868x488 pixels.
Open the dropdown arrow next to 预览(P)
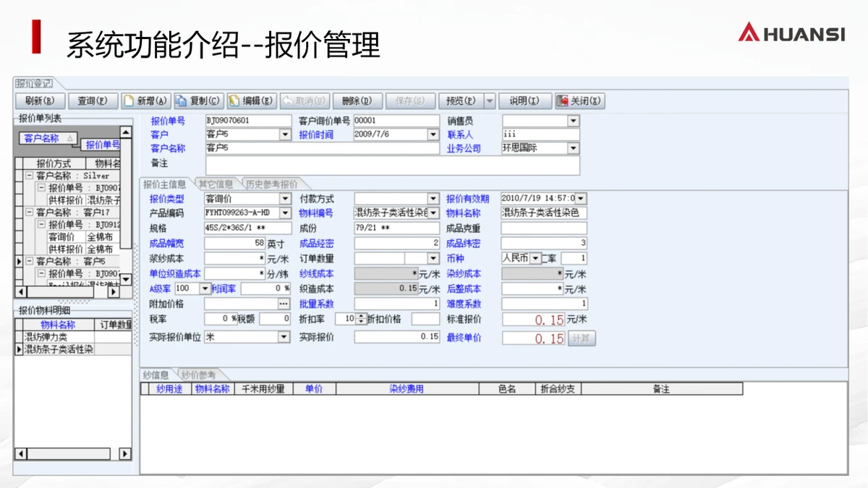point(490,101)
